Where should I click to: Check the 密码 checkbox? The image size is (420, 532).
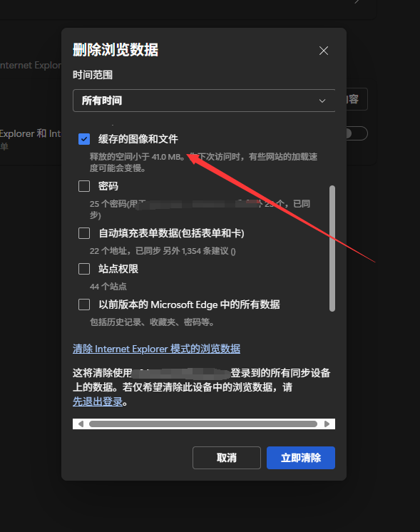pos(84,186)
